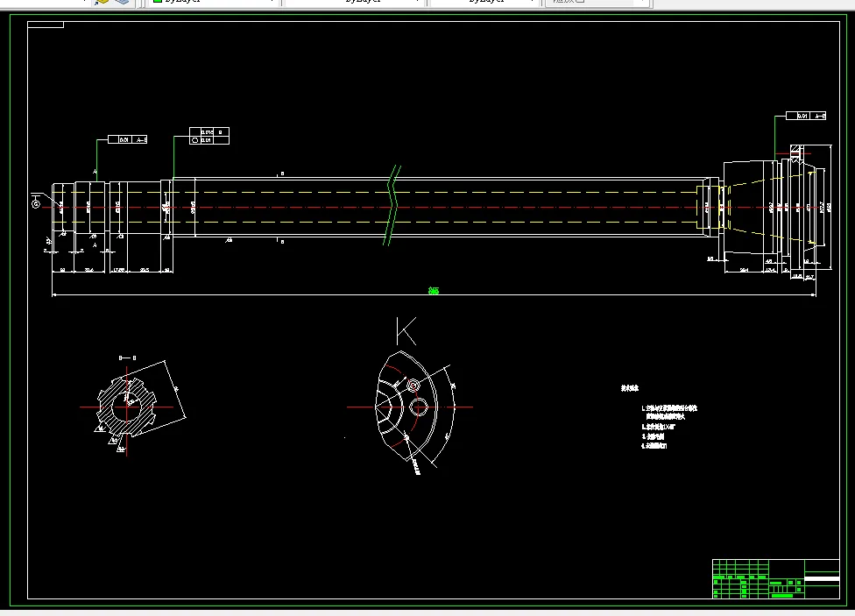Select the two-row tolerance frame with circle symbol
Image resolution: width=855 pixels, height=616 pixels.
coord(209,136)
